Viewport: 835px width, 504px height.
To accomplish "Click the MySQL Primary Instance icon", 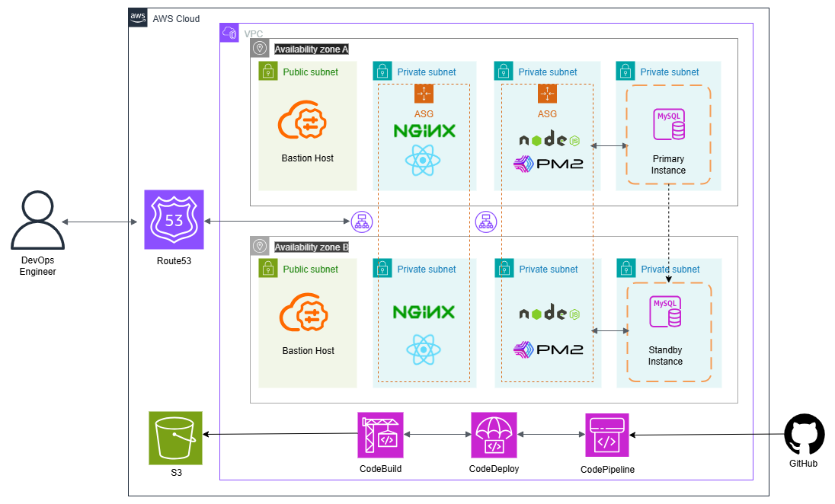I will tap(668, 124).
